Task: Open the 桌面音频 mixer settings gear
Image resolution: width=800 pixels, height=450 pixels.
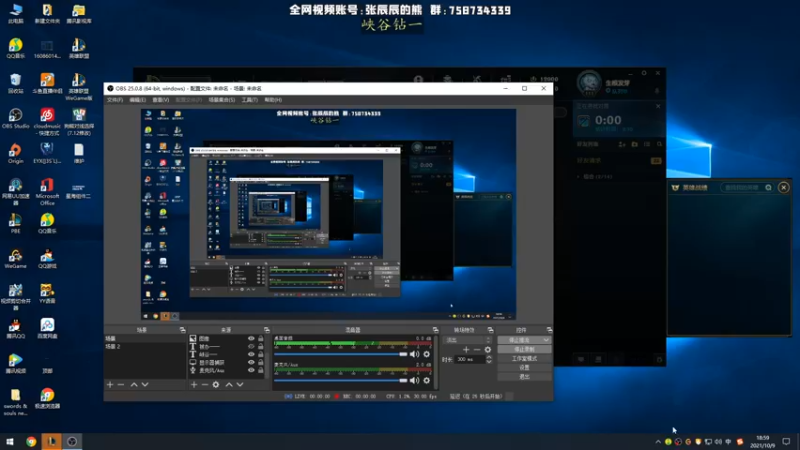Action: coord(427,354)
